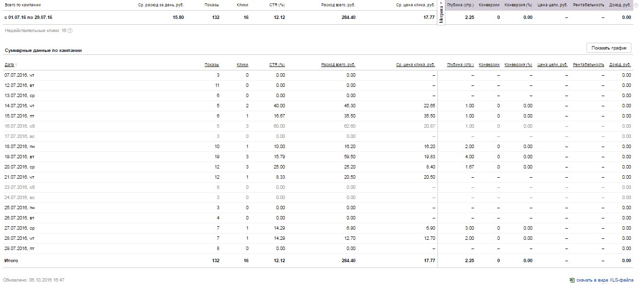The image size is (644, 284).
Task: Select average click price 22.65
Action: [429, 106]
